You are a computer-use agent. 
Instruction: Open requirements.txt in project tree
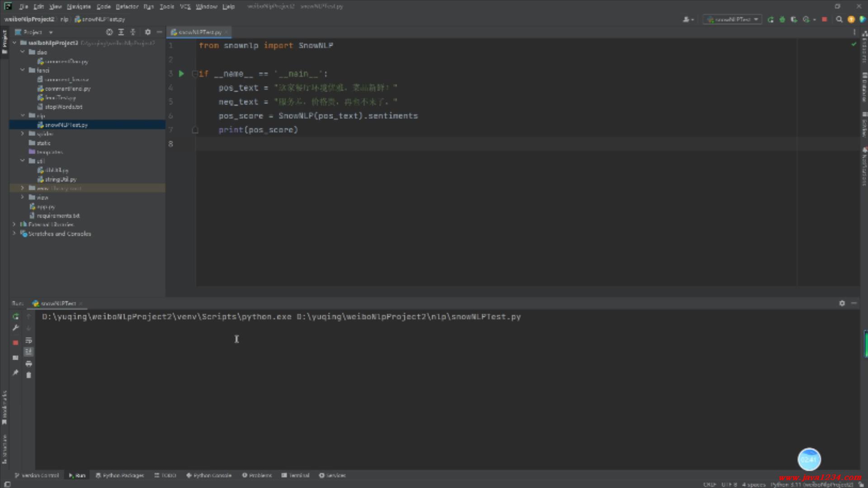[x=58, y=216]
